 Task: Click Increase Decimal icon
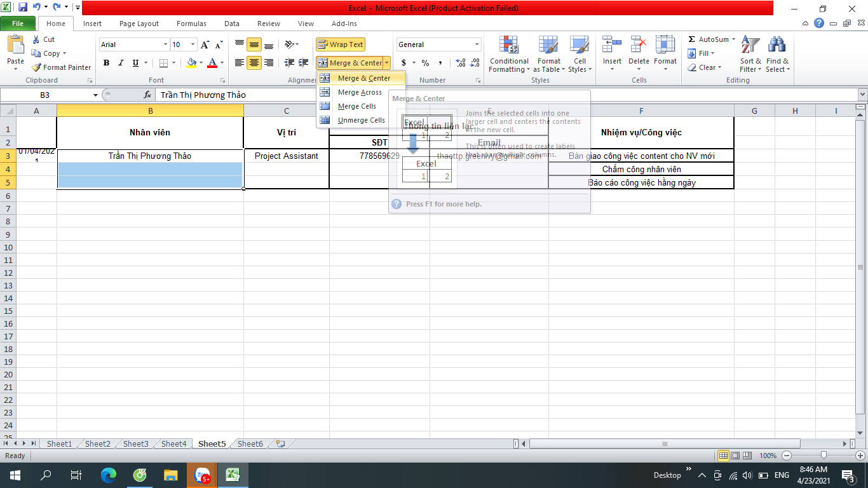460,63
